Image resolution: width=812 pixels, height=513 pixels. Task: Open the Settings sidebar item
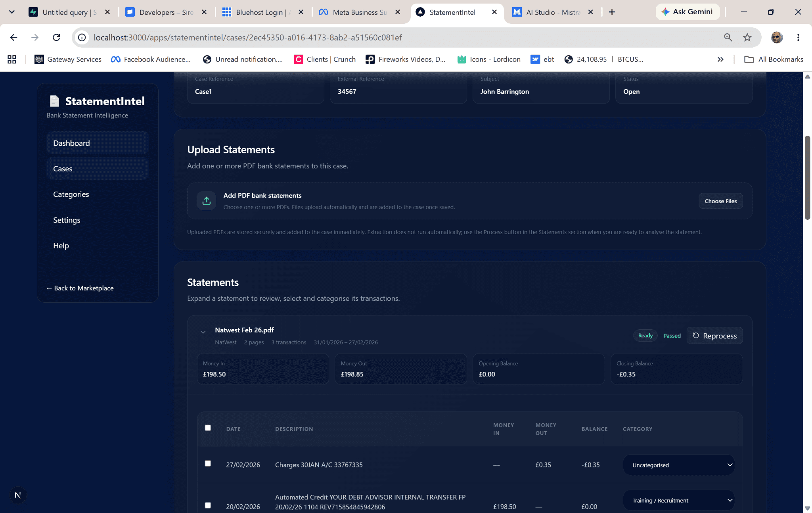pyautogui.click(x=98, y=220)
